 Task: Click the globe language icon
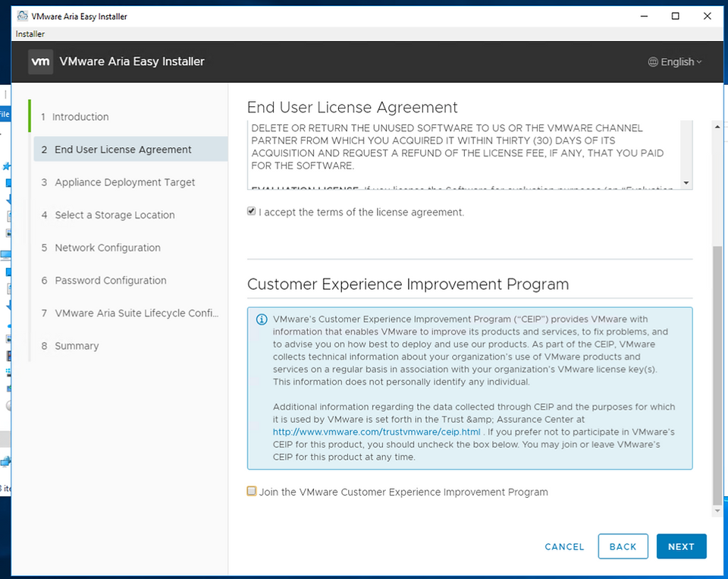coord(653,61)
